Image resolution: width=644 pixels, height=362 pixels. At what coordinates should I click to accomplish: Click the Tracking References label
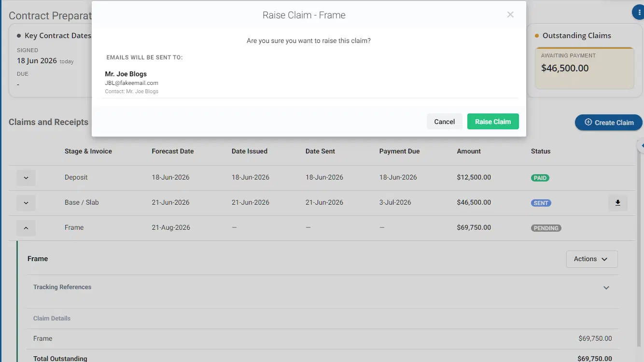point(62,287)
